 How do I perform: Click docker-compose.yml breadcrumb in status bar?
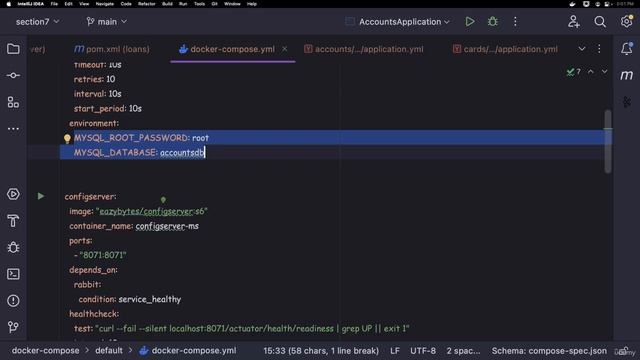click(x=188, y=351)
